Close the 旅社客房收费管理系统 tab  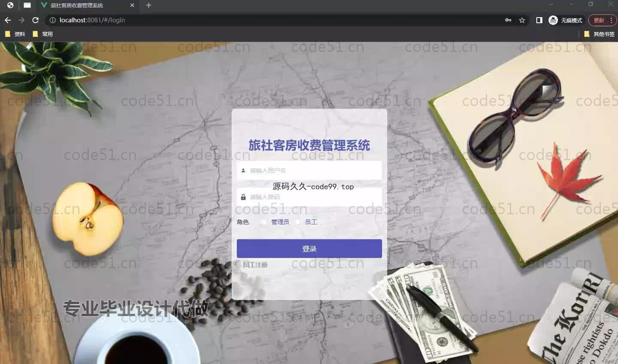click(132, 5)
